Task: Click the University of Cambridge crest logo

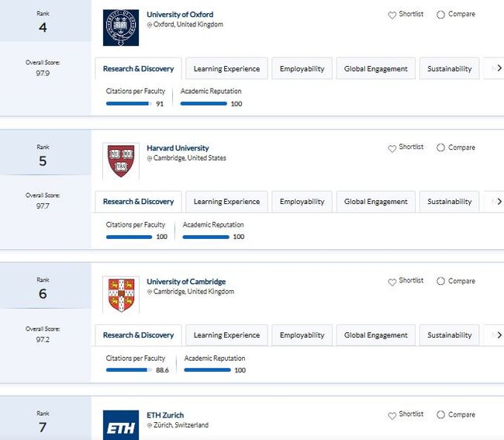Action: coord(120,294)
